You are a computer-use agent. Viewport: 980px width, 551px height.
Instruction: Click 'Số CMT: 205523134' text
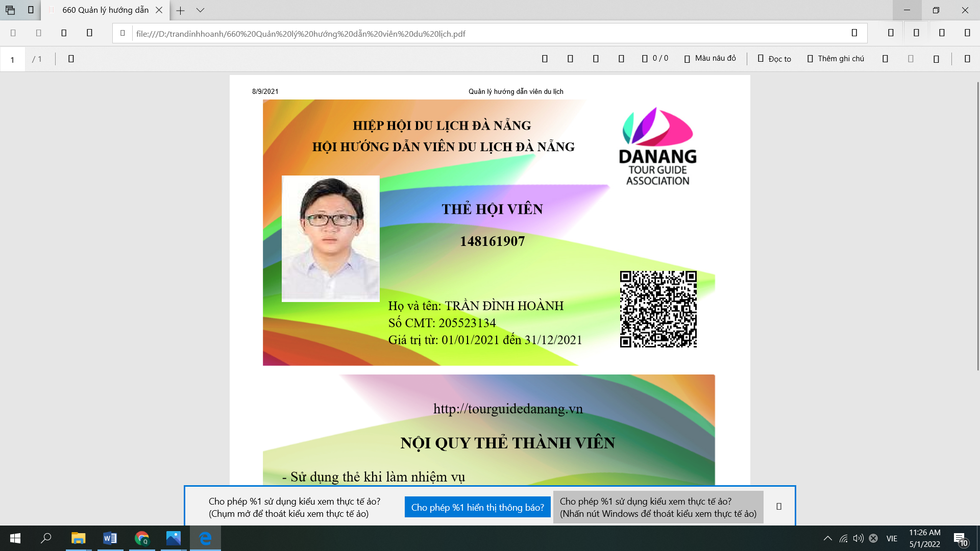pos(442,323)
